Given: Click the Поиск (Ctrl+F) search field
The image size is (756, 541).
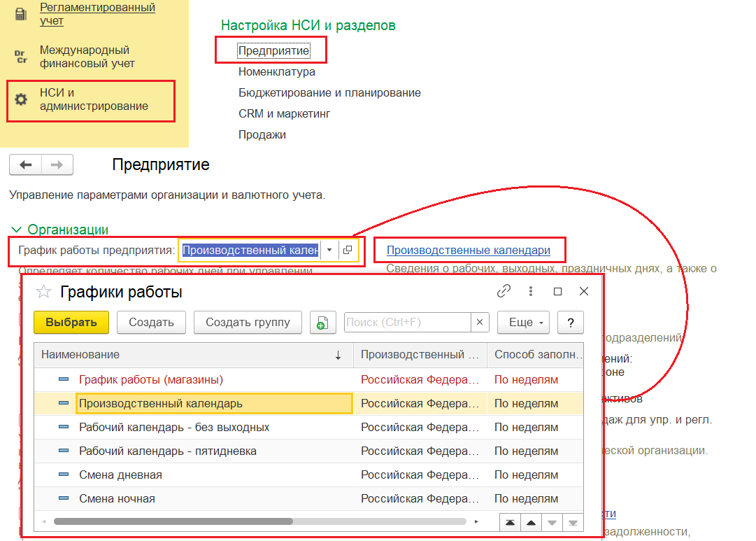Looking at the screenshot, I should (408, 323).
